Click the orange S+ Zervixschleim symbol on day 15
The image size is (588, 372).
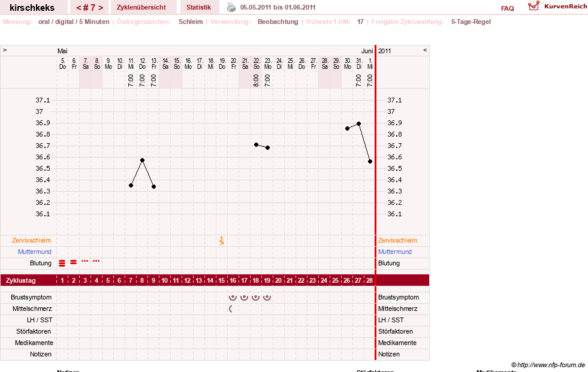pyautogui.click(x=222, y=240)
